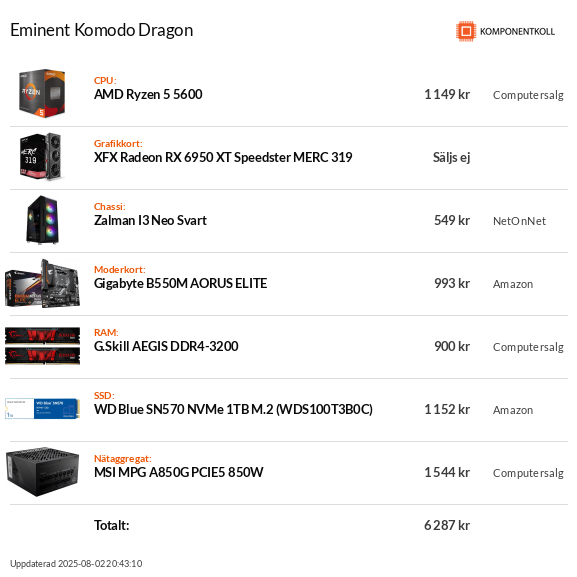
Task: Click the XFX Radeon graphics card image
Action: pos(41,156)
